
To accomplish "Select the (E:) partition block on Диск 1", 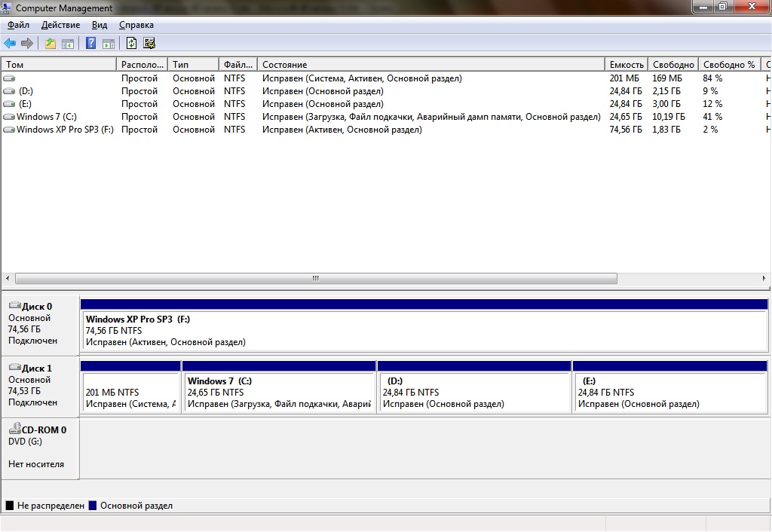I will tap(669, 393).
